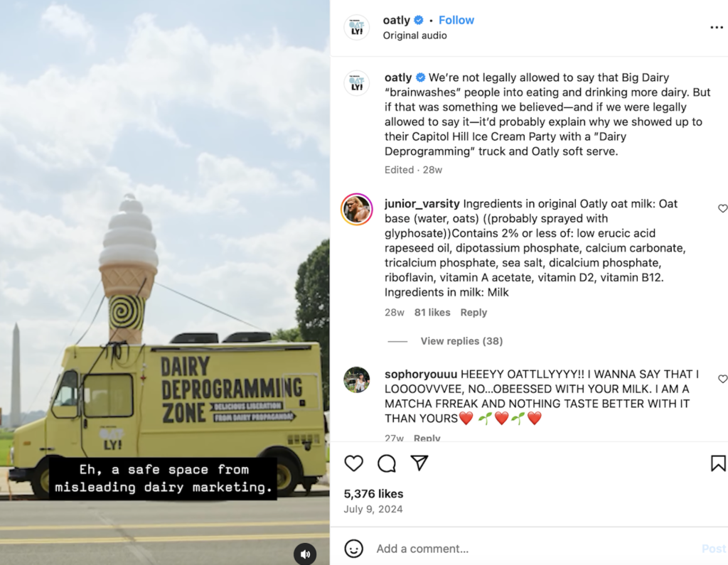Share post via paper plane icon
The height and width of the screenshot is (565, 728).
[419, 463]
